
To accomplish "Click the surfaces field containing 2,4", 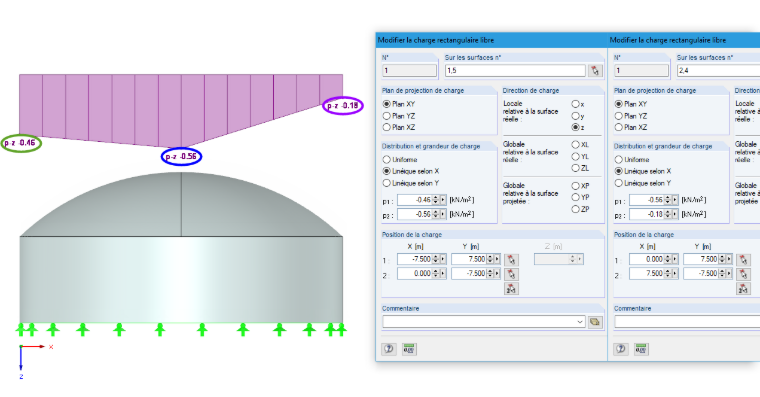I will [x=718, y=71].
